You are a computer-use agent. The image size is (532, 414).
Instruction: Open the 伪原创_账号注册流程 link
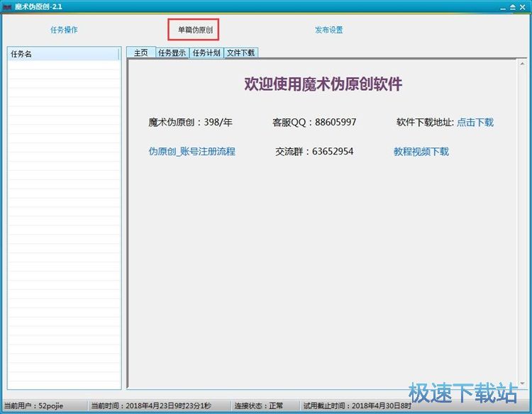(x=192, y=151)
